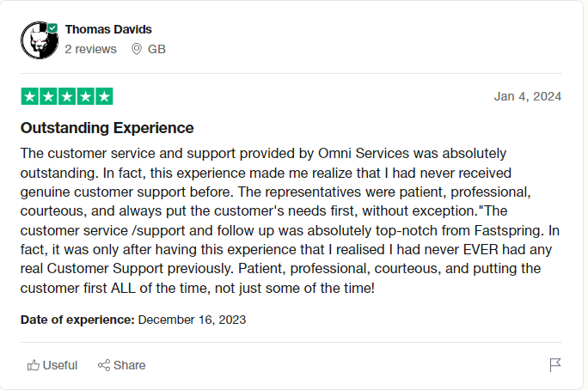588x390 pixels.
Task: Click the second green rating star
Action: (x=48, y=96)
